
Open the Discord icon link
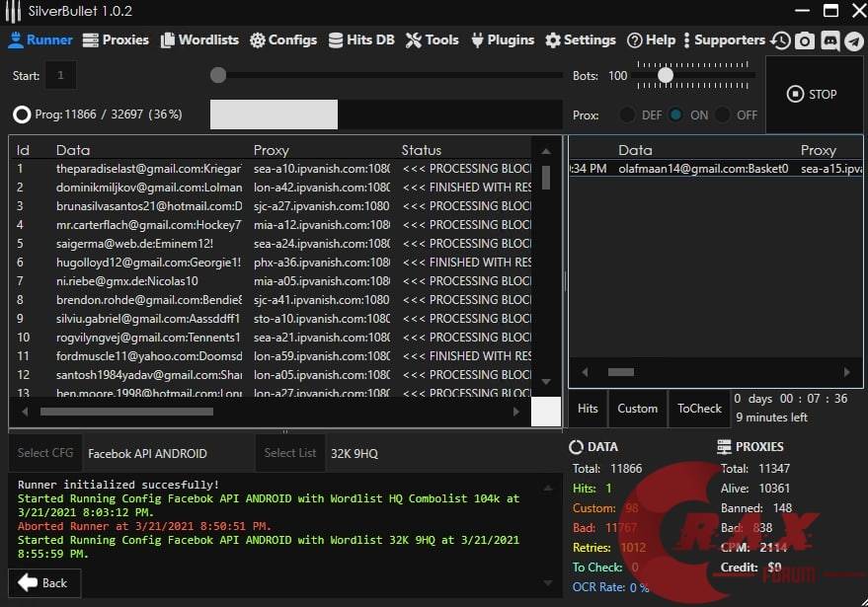[829, 40]
